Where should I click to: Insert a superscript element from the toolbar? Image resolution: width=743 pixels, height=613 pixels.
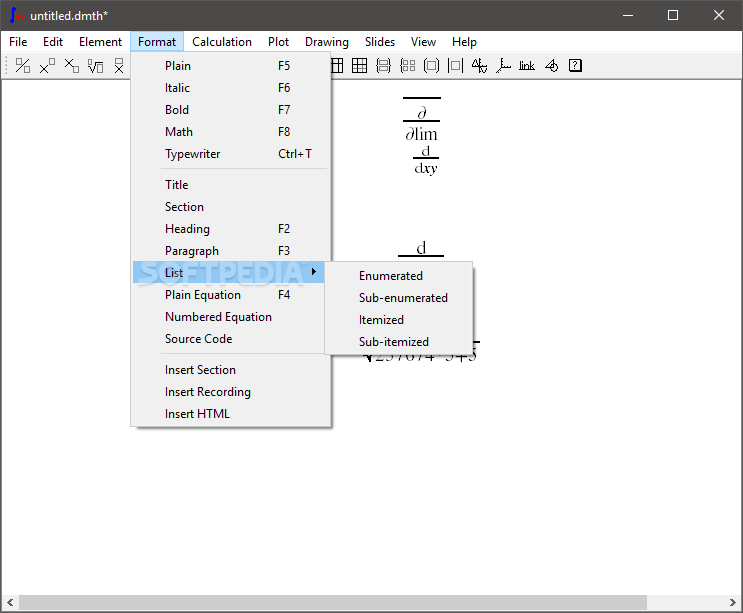(x=47, y=65)
